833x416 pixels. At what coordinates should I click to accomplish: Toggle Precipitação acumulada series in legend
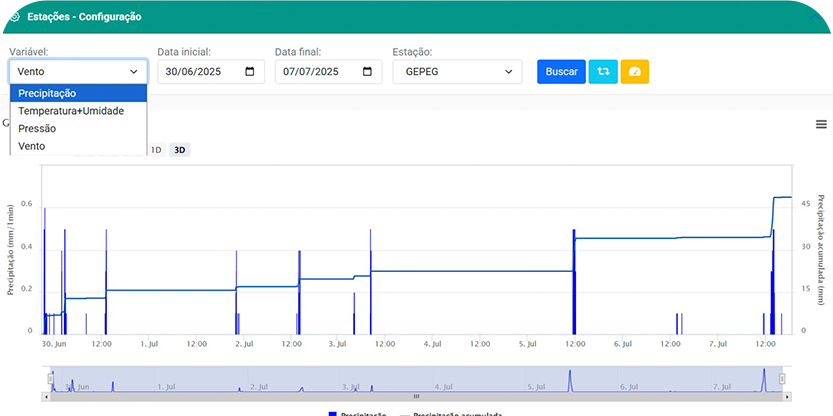450,413
